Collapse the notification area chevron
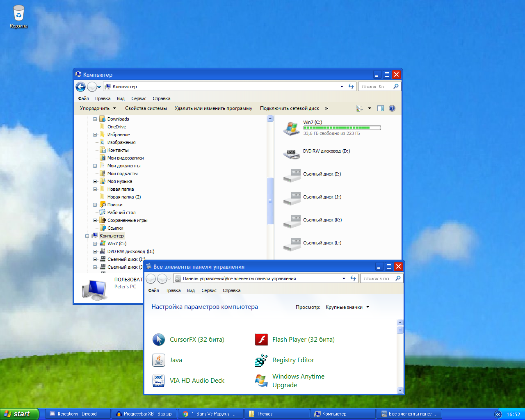Screen dimensions: 525x420 click(x=498, y=415)
